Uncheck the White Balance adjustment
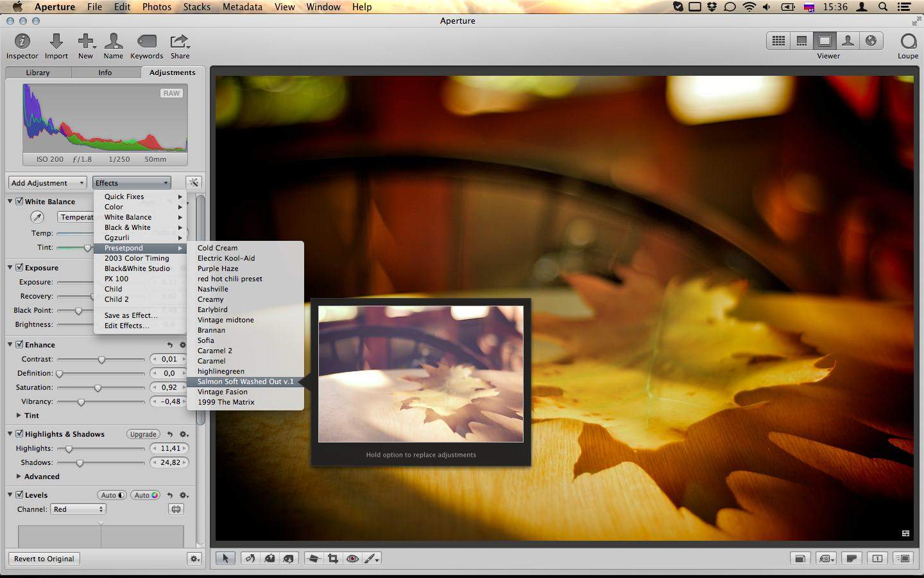 pyautogui.click(x=19, y=201)
